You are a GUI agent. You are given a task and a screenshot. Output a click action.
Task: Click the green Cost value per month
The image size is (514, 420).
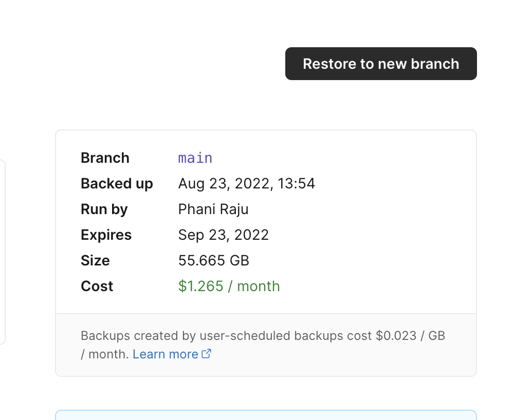(x=229, y=286)
